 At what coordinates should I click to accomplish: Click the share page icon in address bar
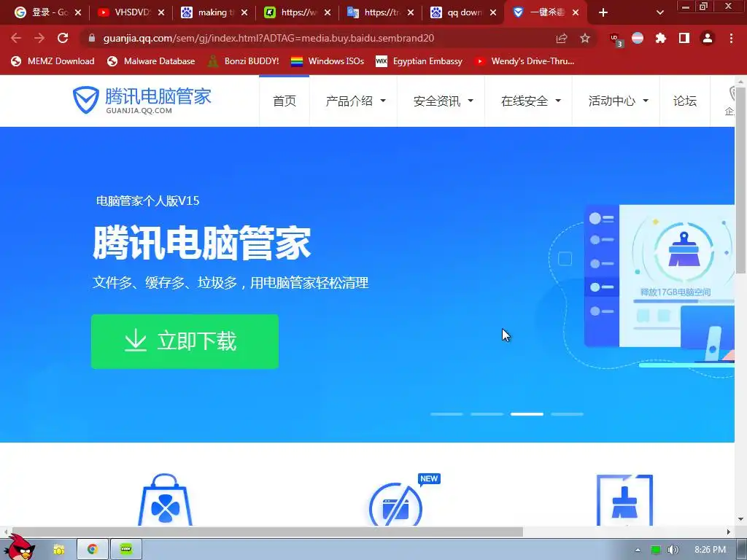coord(562,38)
